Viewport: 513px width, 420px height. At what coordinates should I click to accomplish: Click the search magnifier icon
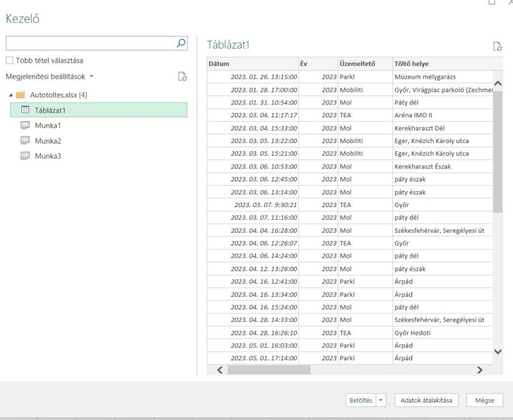pyautogui.click(x=181, y=43)
